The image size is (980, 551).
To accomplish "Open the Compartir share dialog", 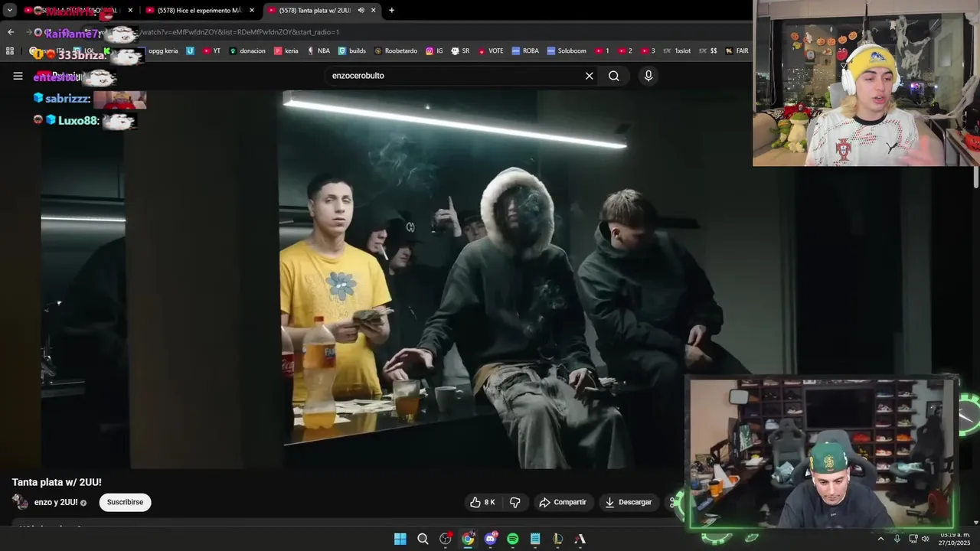I will click(x=563, y=502).
